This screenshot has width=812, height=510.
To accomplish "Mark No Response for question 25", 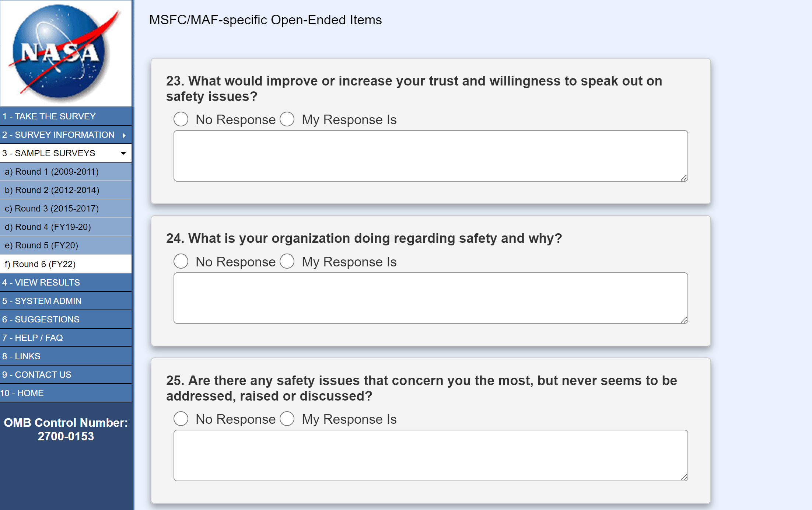I will tap(181, 419).
